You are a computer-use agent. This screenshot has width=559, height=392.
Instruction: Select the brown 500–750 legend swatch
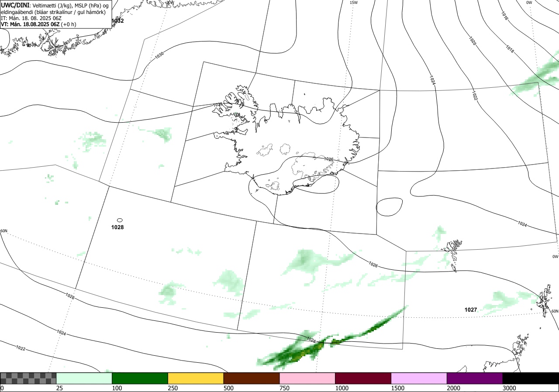[x=252, y=378]
